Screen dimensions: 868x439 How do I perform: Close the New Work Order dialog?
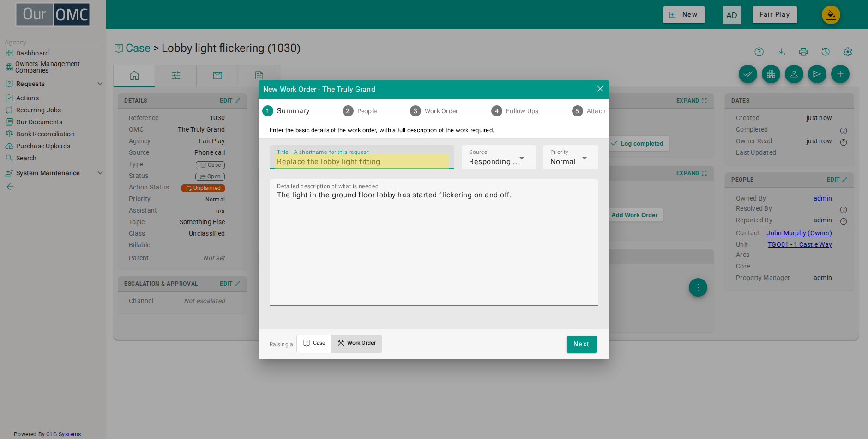pyautogui.click(x=600, y=89)
